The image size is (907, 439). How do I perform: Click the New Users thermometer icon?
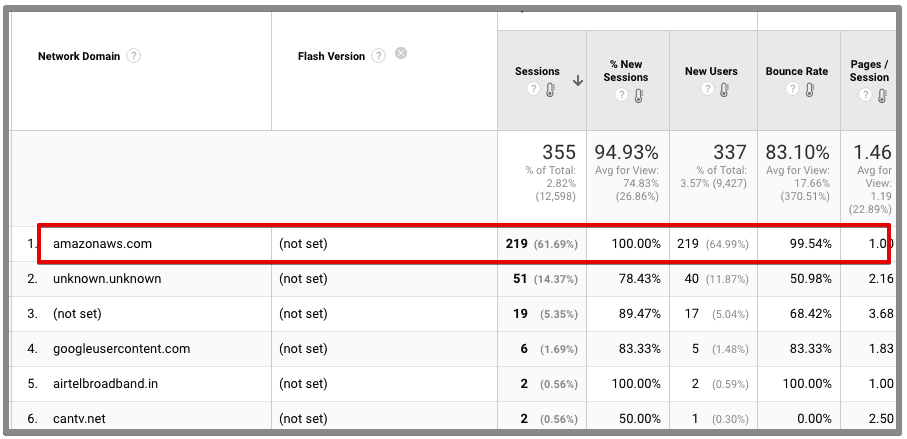(x=724, y=90)
